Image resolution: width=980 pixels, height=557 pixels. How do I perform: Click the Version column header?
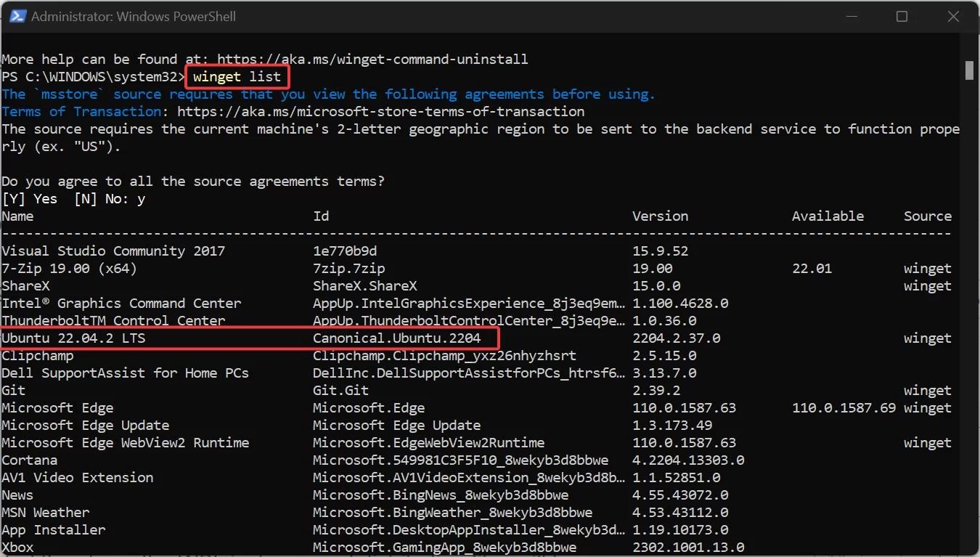coord(660,216)
